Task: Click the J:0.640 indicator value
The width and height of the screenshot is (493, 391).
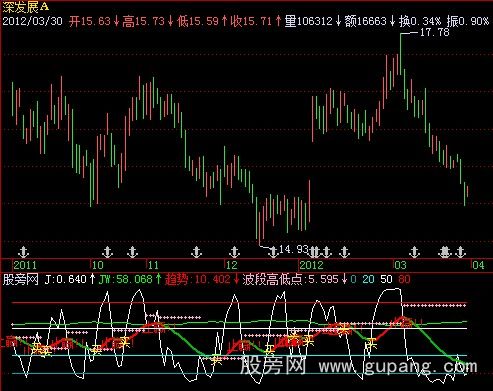Action: point(66,279)
